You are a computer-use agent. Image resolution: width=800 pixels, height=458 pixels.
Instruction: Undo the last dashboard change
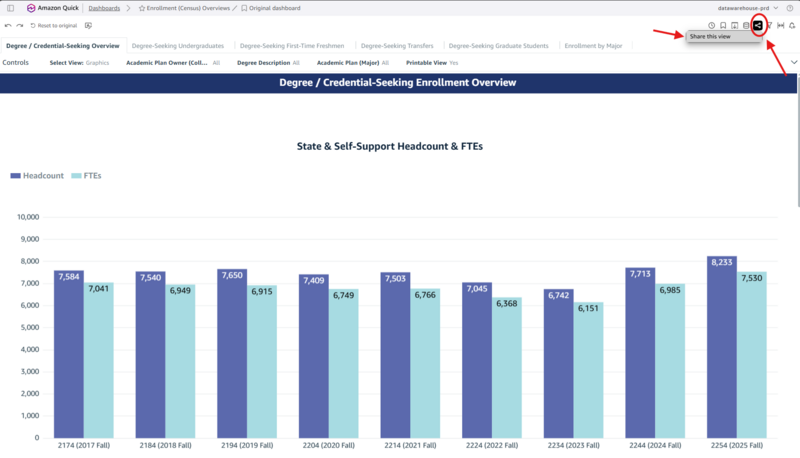[8, 26]
